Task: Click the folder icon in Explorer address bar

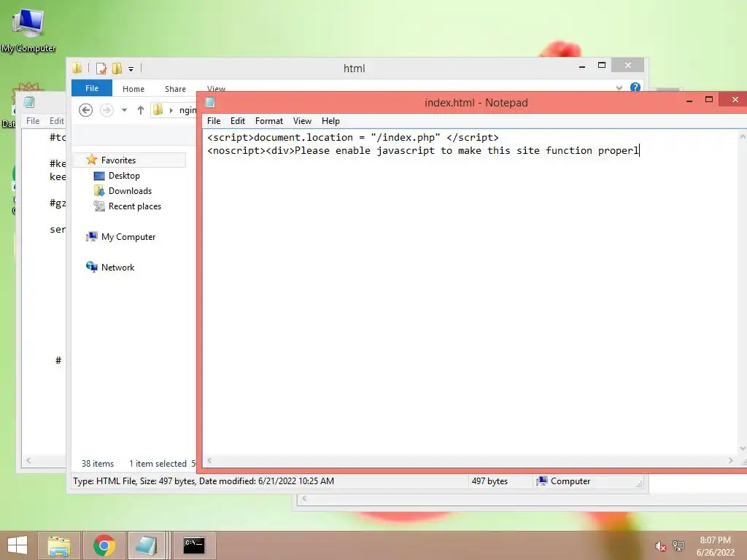Action: pyautogui.click(x=158, y=110)
